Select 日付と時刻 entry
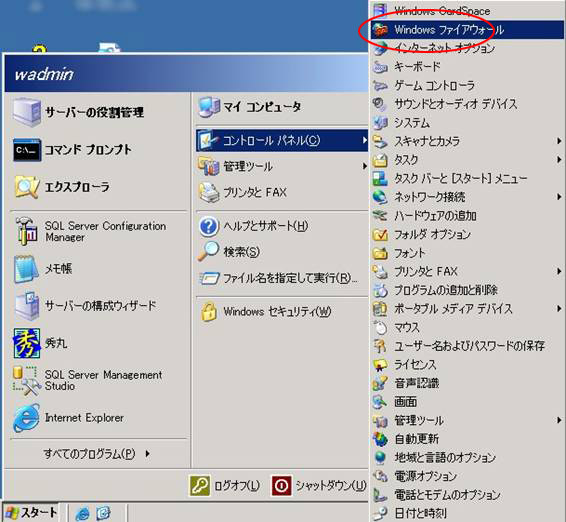 point(467,513)
